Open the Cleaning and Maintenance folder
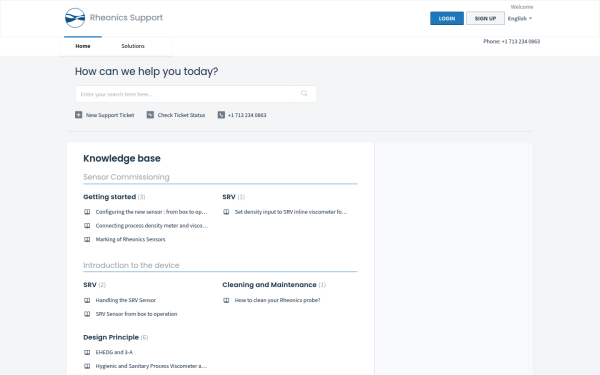600x375 pixels. 269,285
